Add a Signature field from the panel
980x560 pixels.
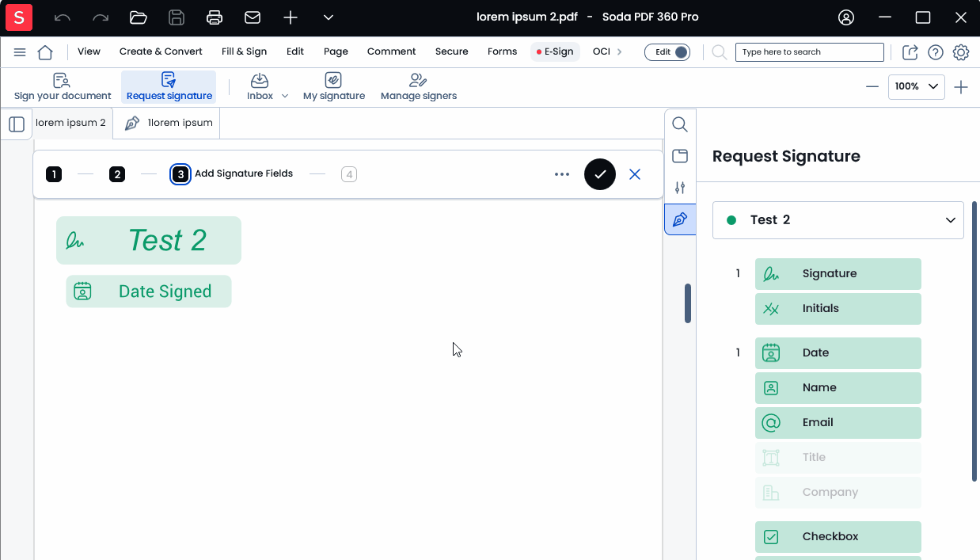pos(838,274)
